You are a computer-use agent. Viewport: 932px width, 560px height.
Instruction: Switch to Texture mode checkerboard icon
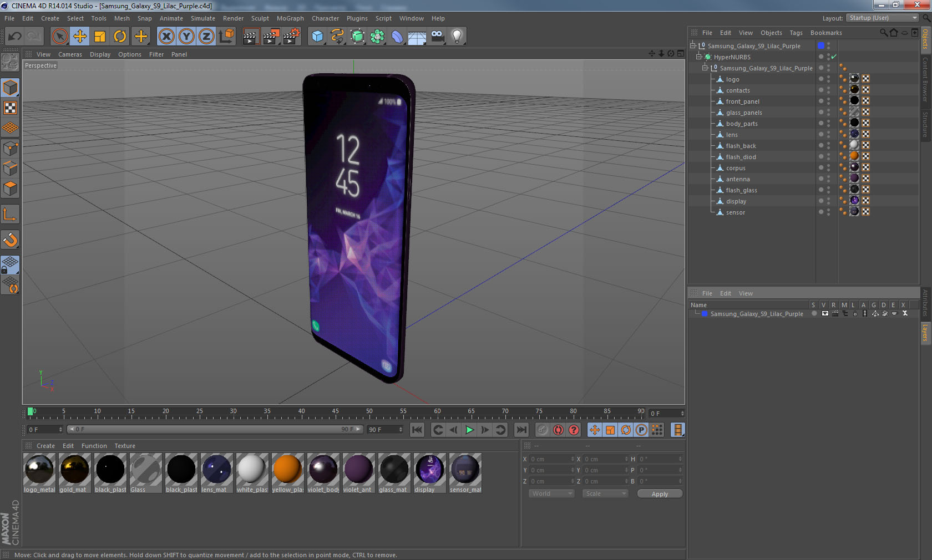(x=10, y=108)
